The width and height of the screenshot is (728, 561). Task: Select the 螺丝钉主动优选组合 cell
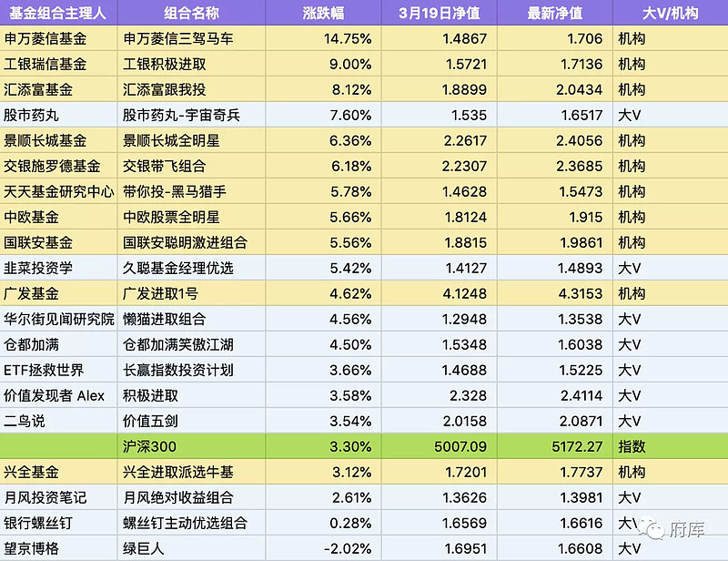191,524
